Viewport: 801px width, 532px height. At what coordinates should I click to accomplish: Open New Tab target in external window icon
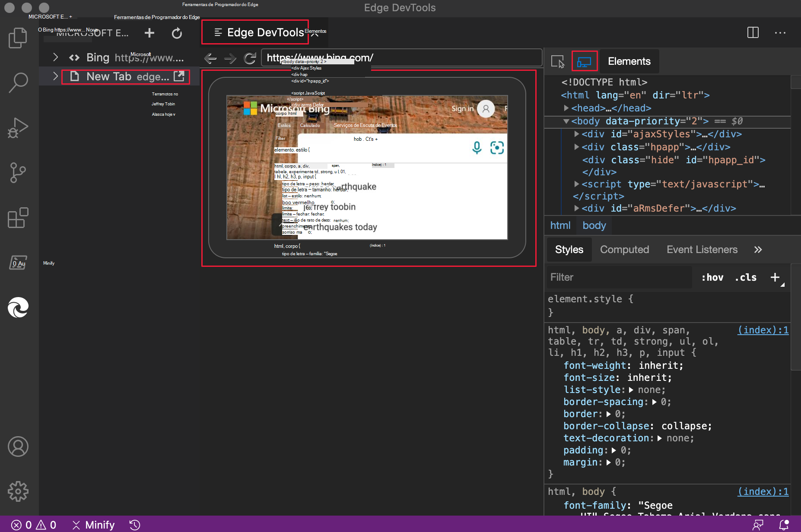[x=179, y=76]
